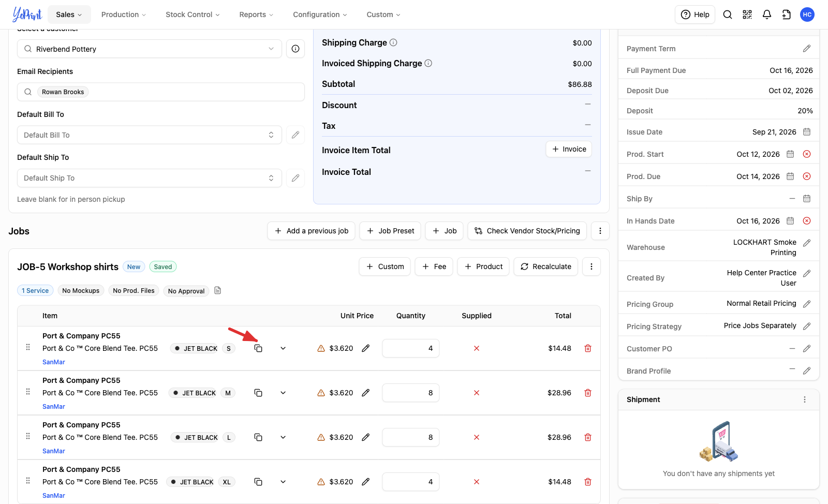The image size is (828, 504).
Task: Open the job notes document icon
Action: [218, 290]
